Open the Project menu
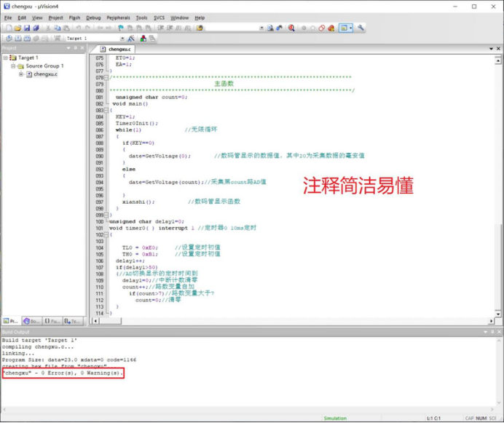 click(x=55, y=17)
